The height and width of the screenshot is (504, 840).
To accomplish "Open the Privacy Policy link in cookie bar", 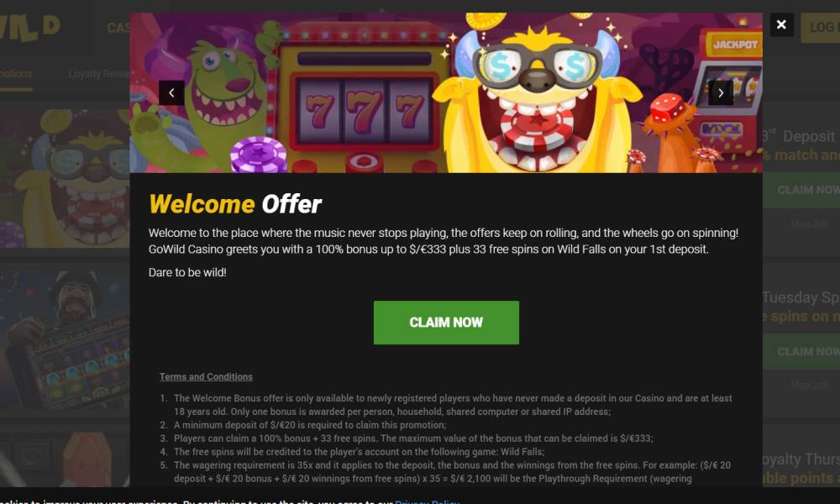I will click(x=427, y=501).
